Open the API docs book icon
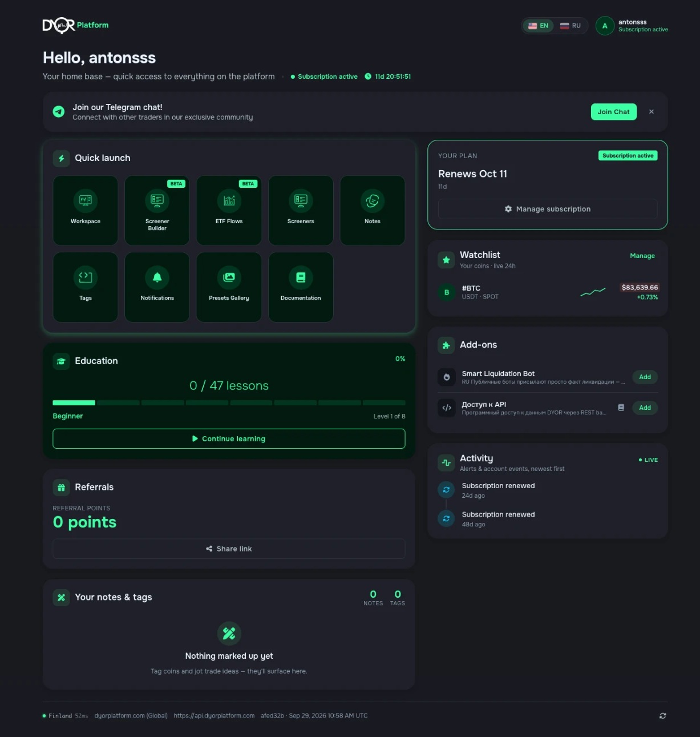The width and height of the screenshot is (700, 737). pos(621,408)
